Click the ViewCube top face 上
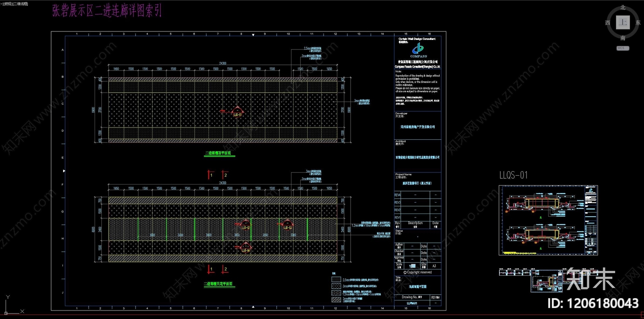Screen dimensions: 644x319 (x=623, y=23)
